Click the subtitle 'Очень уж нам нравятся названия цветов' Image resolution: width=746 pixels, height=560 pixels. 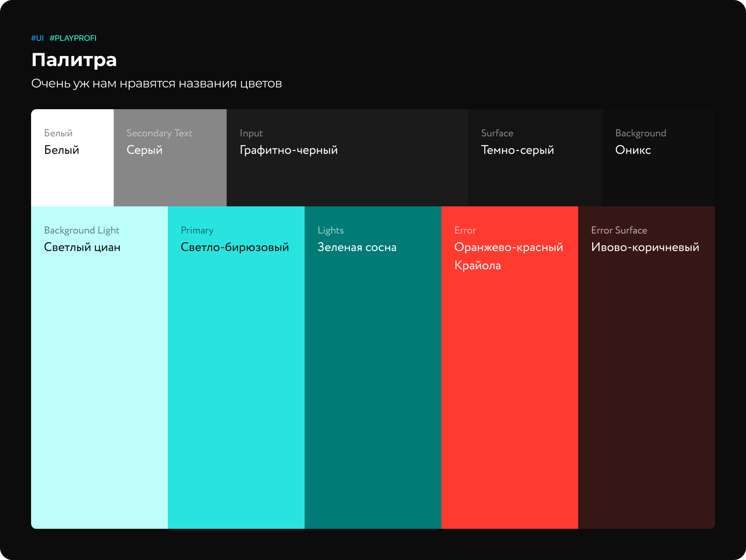(x=157, y=84)
